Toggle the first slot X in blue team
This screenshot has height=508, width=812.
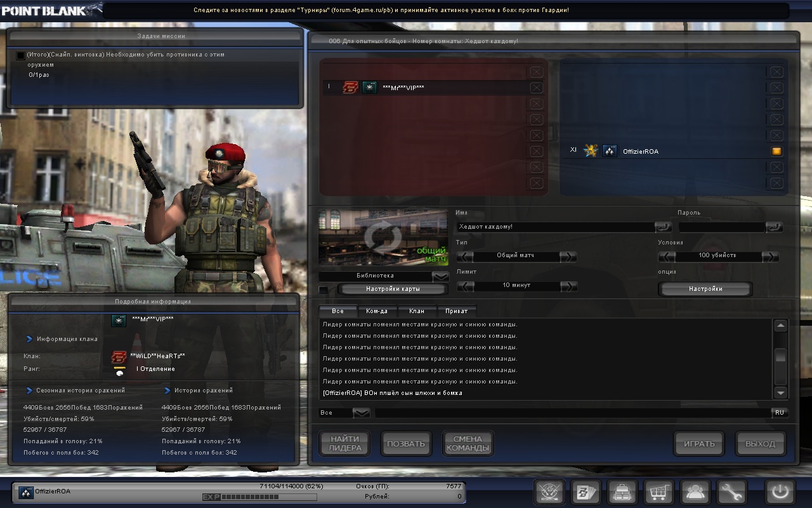click(x=776, y=72)
